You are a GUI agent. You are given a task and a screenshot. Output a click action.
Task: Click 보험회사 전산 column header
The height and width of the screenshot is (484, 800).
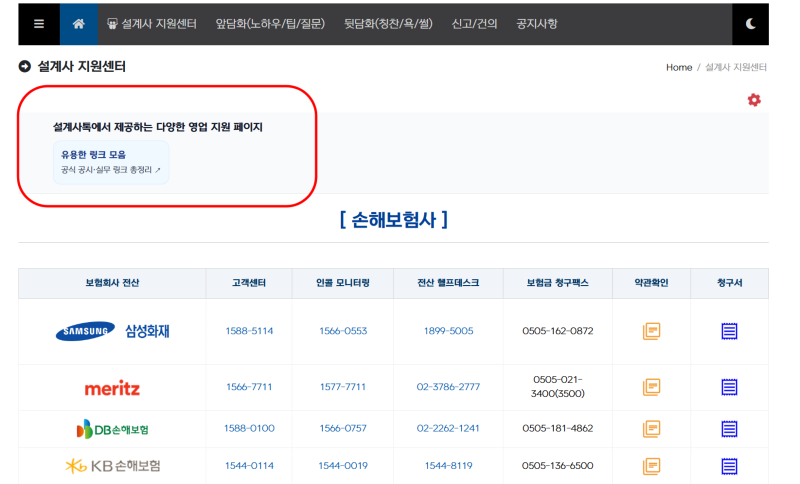coord(112,283)
